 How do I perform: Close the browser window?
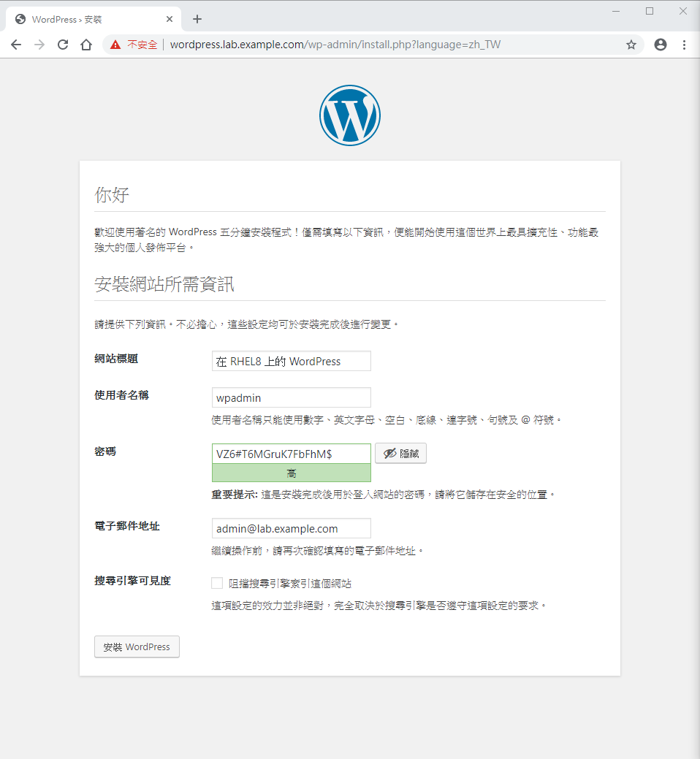[683, 11]
